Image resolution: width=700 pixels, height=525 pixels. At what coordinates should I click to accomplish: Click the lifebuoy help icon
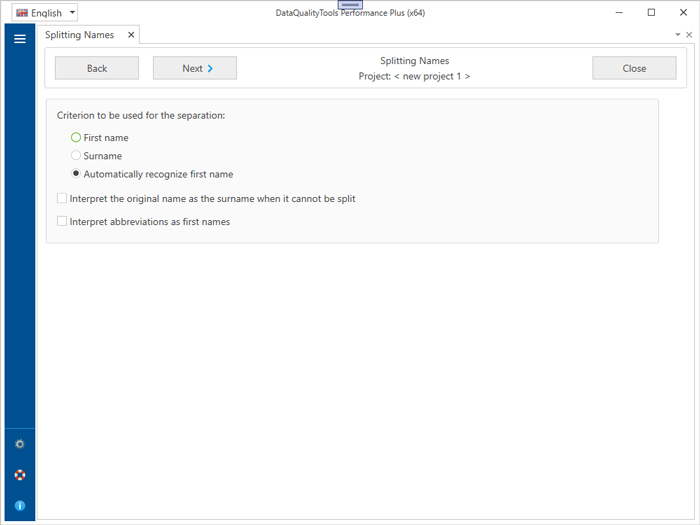click(x=19, y=475)
